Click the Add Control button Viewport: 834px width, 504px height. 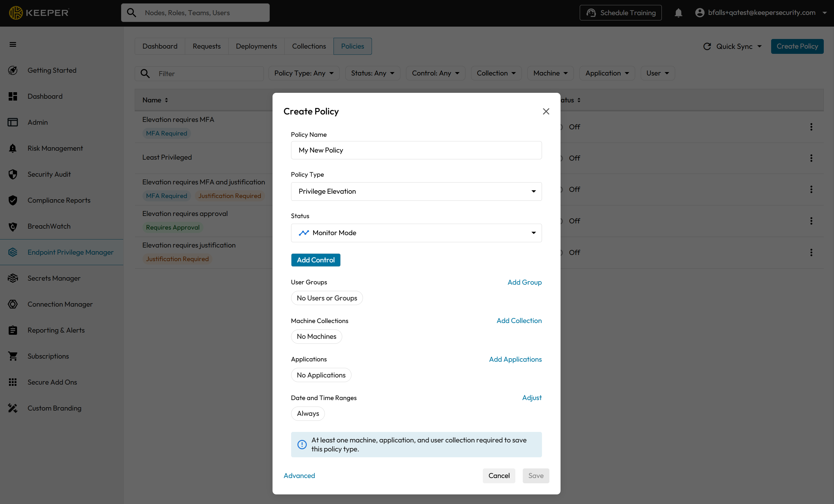click(316, 260)
